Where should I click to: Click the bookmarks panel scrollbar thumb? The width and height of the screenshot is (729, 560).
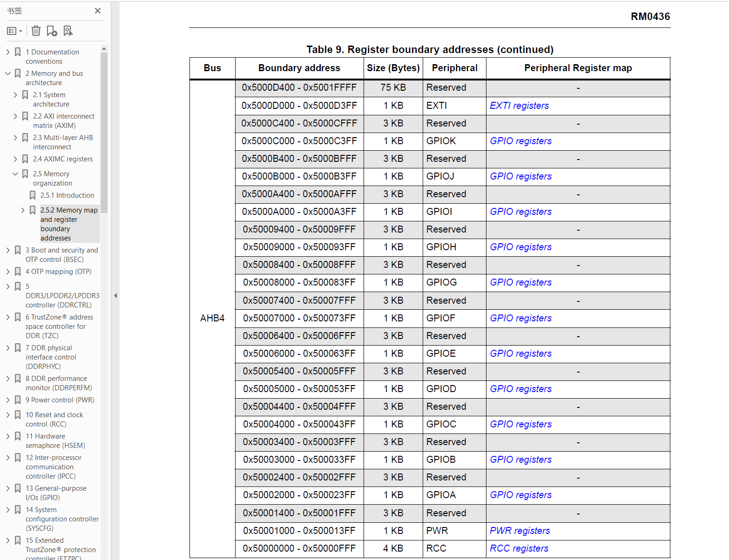pyautogui.click(x=104, y=133)
